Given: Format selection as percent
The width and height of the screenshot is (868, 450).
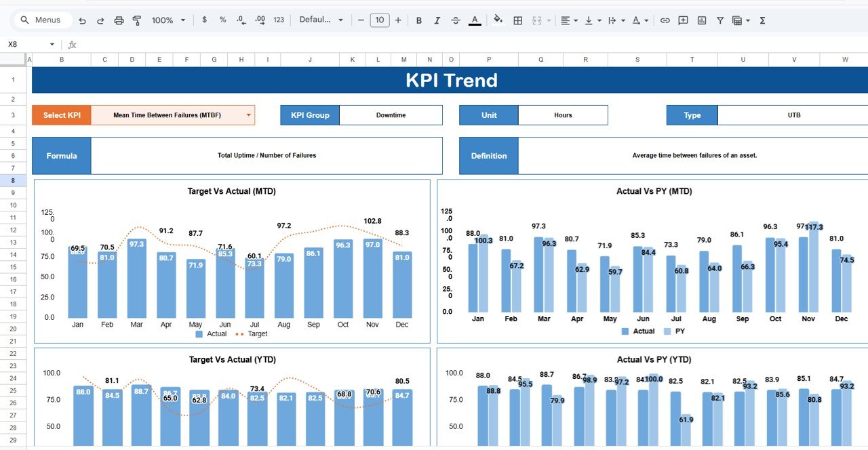Looking at the screenshot, I should click(222, 20).
